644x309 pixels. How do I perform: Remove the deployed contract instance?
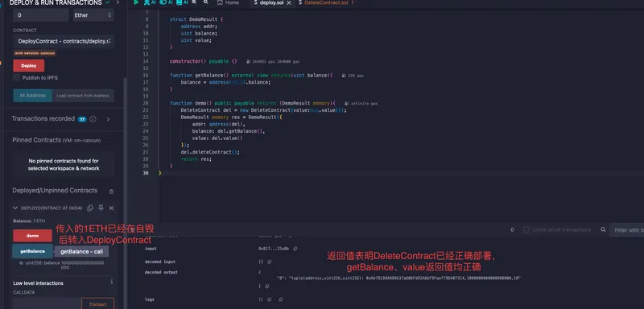tap(111, 208)
